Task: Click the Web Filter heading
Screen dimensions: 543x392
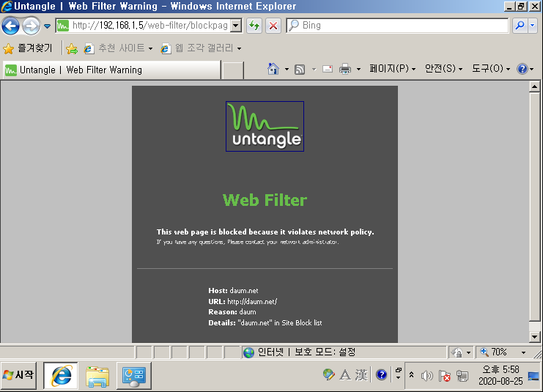Action: click(265, 200)
